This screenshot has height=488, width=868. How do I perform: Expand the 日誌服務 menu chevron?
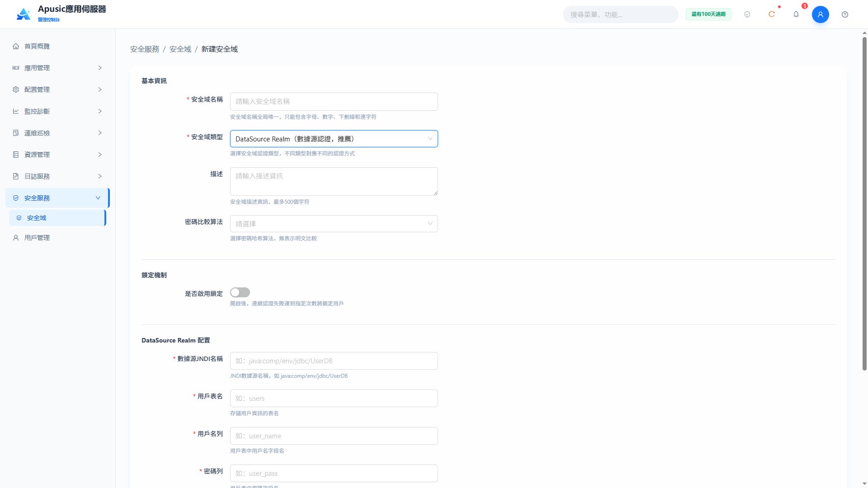(x=100, y=176)
